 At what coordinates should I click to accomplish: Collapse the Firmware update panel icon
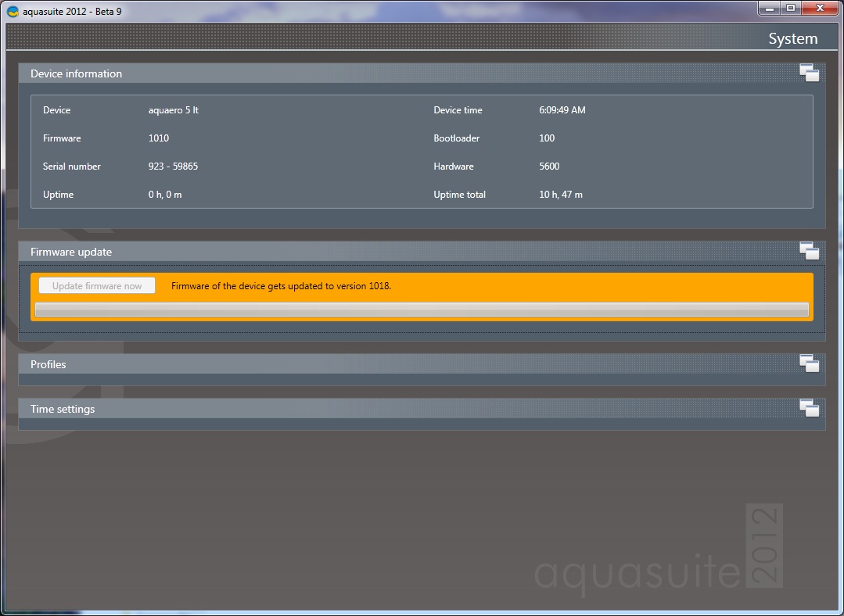click(x=809, y=251)
